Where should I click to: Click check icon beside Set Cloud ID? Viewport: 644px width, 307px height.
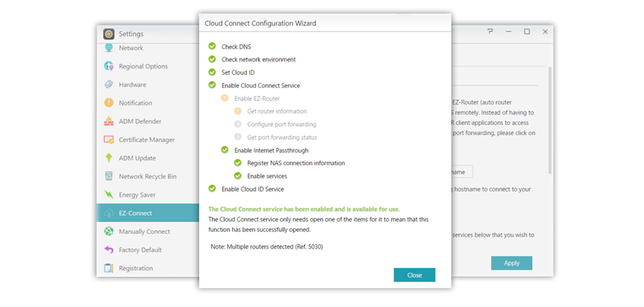pos(212,72)
